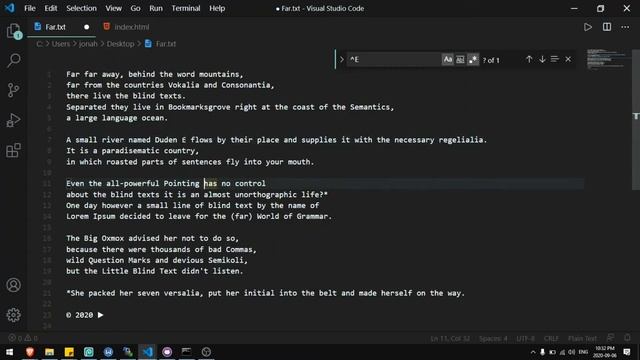Open File Explorer from the taskbar
The height and width of the screenshot is (360, 640).
[x=49, y=352]
